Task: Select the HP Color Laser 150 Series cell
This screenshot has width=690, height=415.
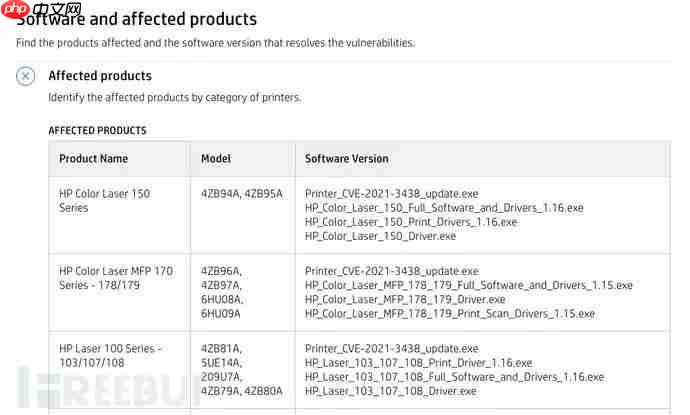Action: (x=104, y=200)
